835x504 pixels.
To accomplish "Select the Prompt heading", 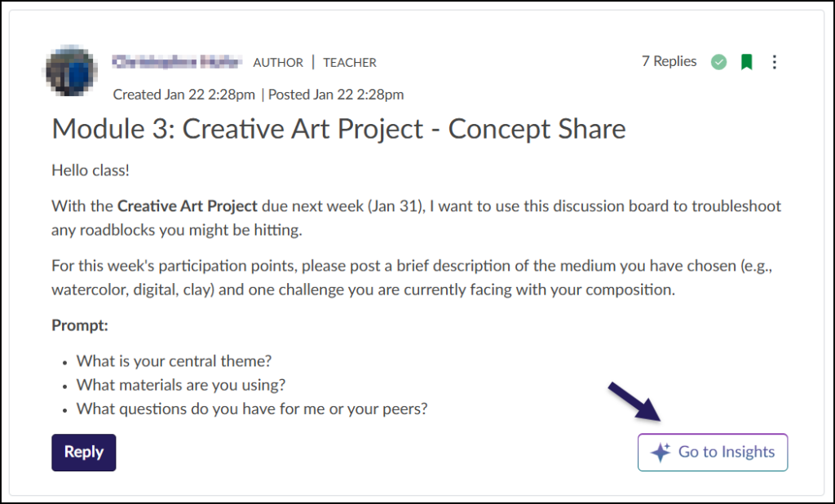I will (79, 325).
